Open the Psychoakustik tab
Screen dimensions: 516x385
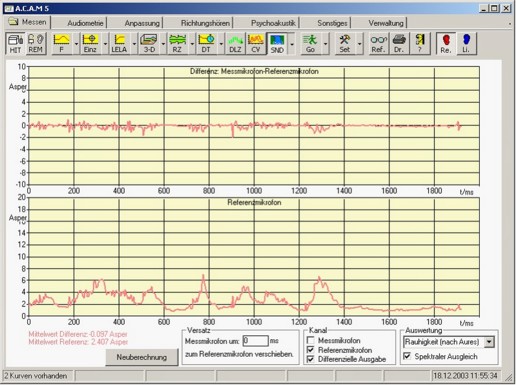click(x=273, y=23)
